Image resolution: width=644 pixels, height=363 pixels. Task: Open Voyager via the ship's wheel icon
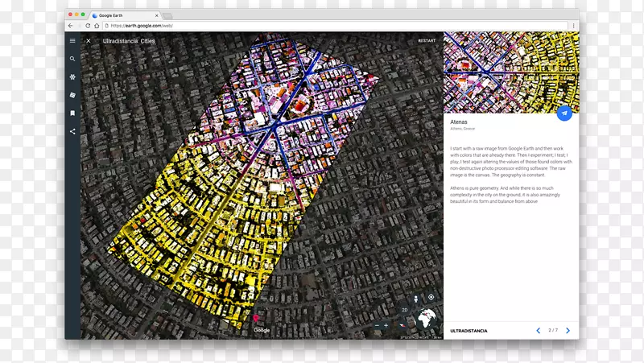[72, 77]
